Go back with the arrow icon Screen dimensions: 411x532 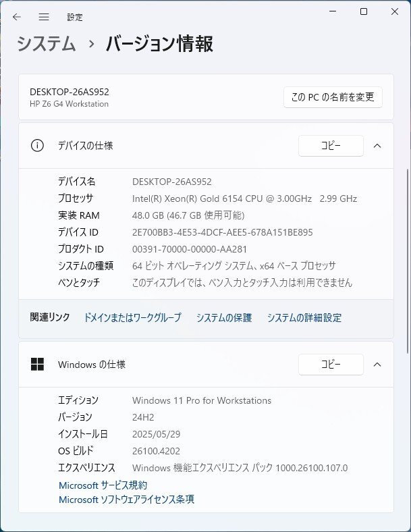pyautogui.click(x=17, y=17)
